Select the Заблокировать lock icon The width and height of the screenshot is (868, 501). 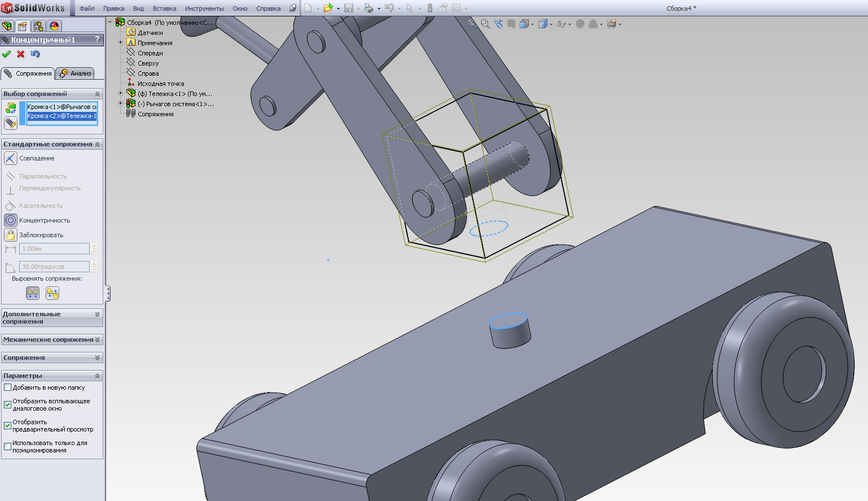point(11,235)
